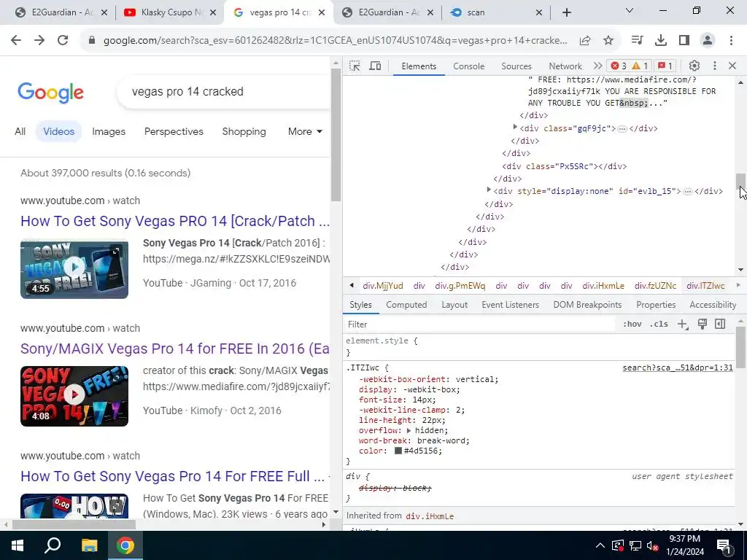
Task: Open File Explorer from taskbar
Action: [89, 545]
